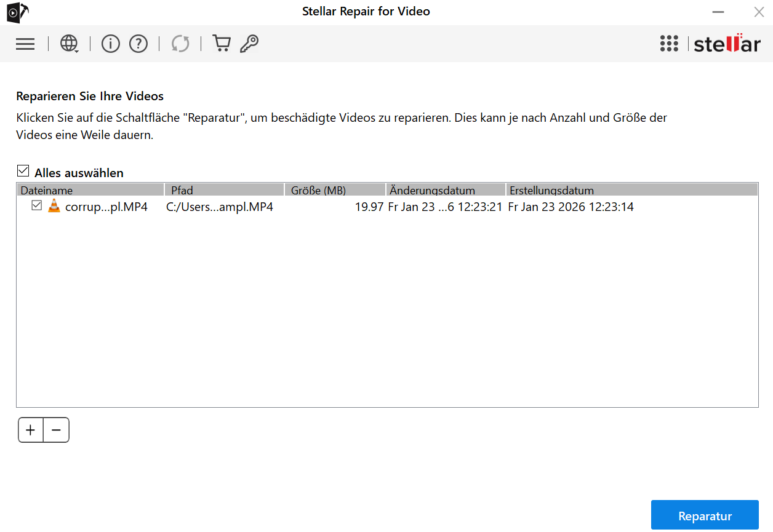Sort by Erstellungsdatum column header
The image size is (773, 532).
[631, 190]
